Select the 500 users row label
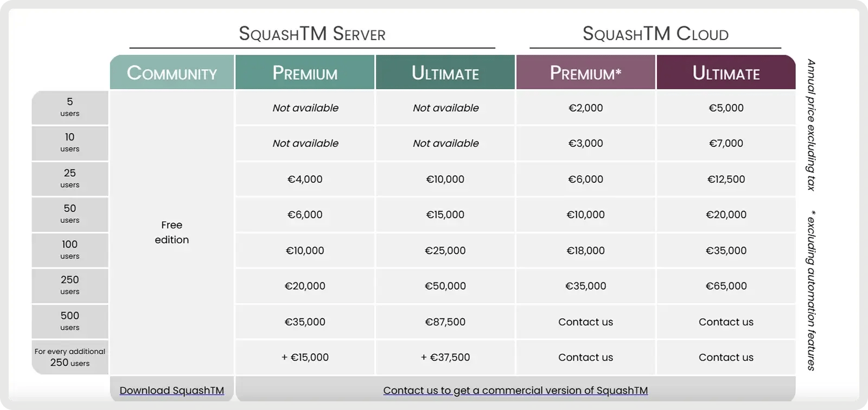Screen dimensions: 868x410 70,321
